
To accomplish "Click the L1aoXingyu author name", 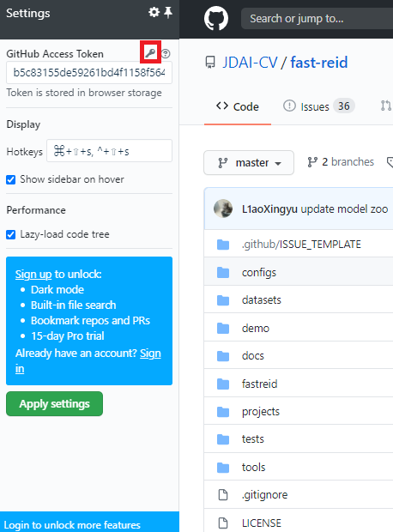I will [x=269, y=209].
